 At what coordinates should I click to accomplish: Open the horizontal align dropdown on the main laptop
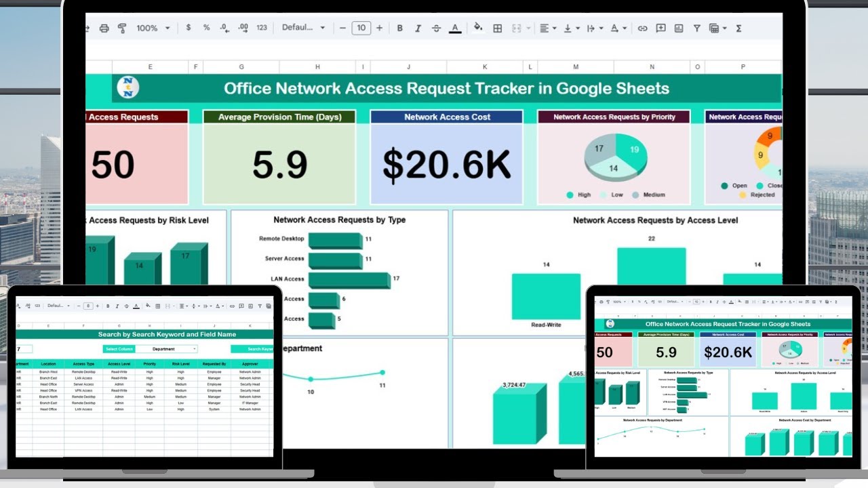point(548,28)
